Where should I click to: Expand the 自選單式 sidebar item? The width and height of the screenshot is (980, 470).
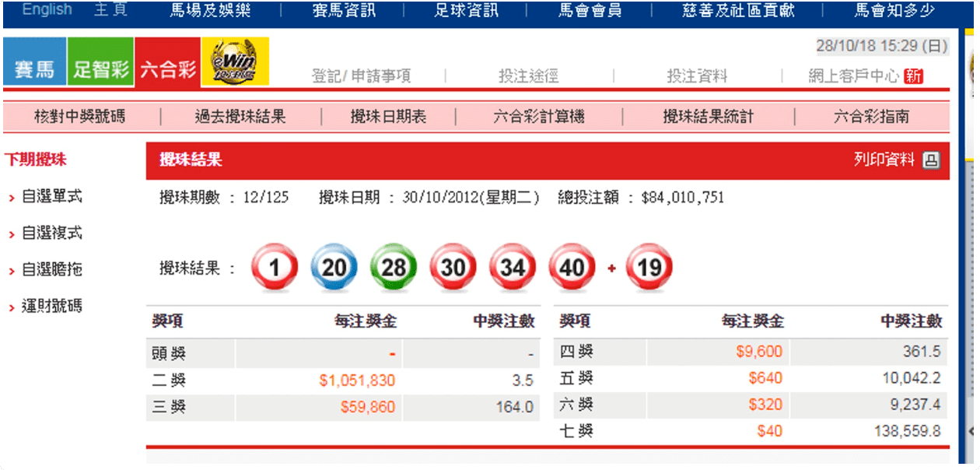(x=51, y=198)
